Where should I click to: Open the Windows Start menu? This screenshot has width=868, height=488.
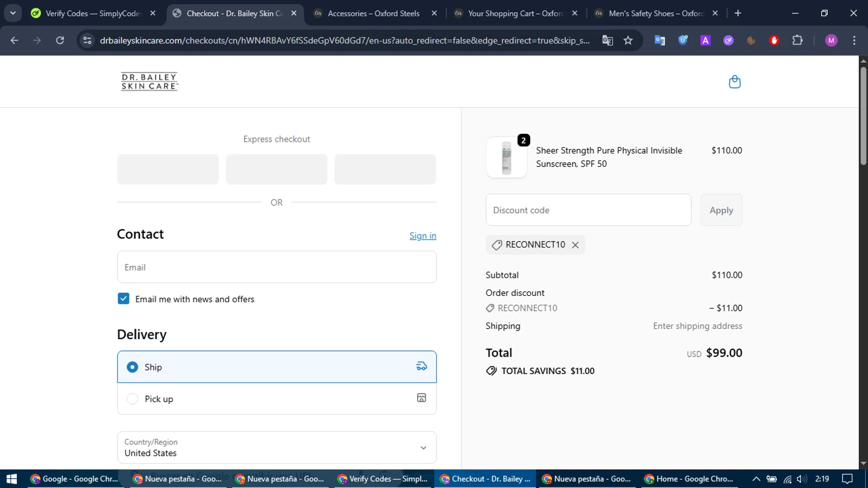click(12, 479)
